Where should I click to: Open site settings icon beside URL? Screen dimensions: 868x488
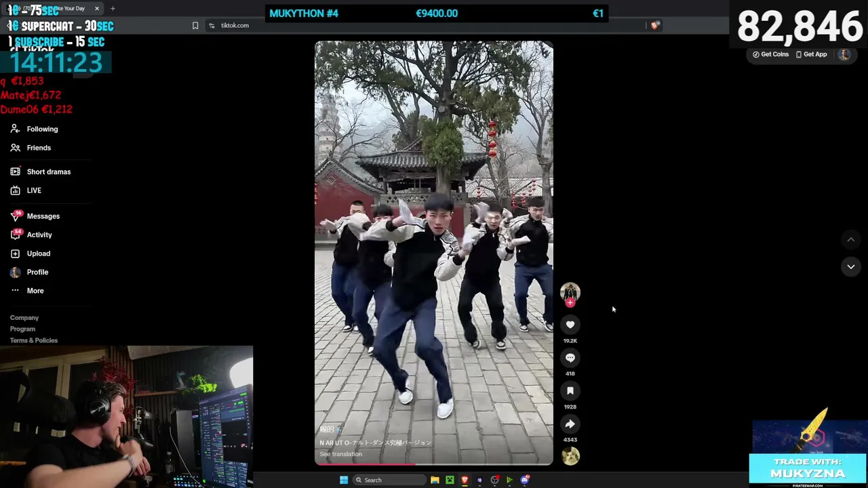click(212, 26)
